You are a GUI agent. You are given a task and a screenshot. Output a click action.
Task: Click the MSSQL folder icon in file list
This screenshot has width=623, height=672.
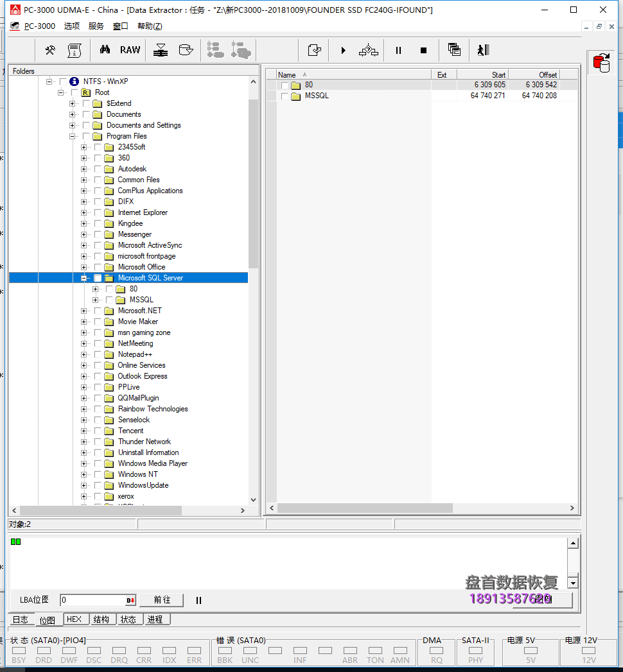click(x=296, y=96)
